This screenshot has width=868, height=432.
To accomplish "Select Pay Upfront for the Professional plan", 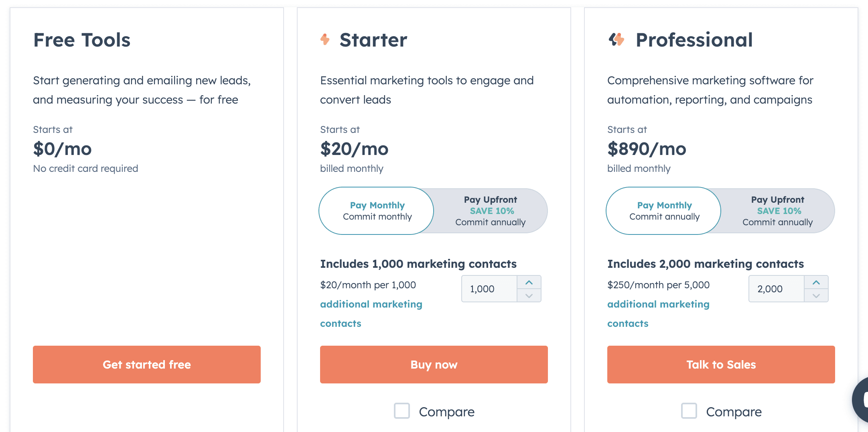I will click(777, 211).
